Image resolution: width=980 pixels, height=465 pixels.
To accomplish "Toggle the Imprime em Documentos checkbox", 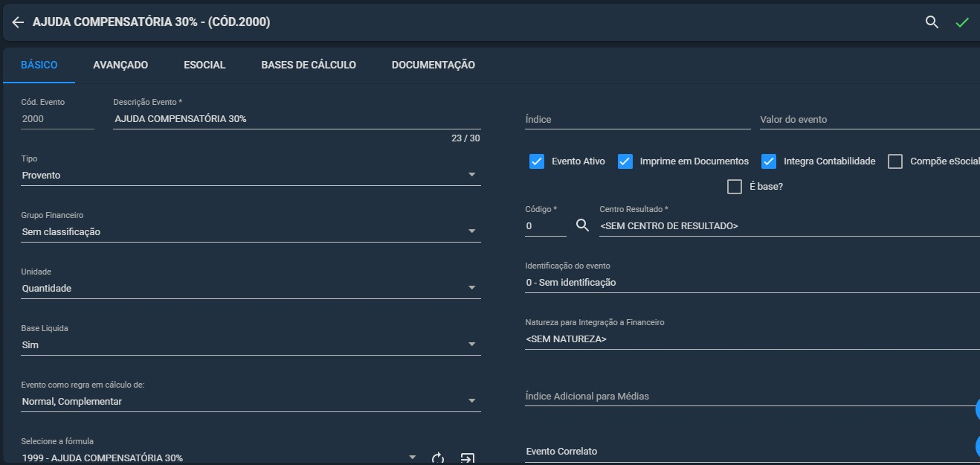I will click(625, 161).
